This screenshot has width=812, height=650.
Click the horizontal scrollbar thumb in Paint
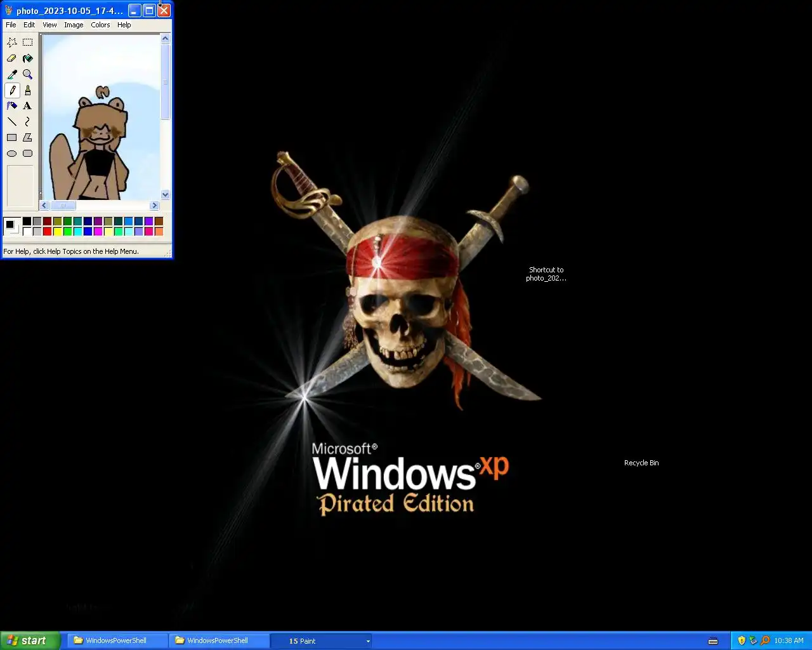point(63,205)
